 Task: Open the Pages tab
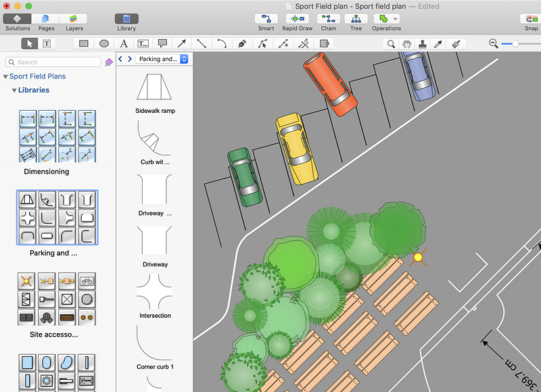[x=47, y=19]
